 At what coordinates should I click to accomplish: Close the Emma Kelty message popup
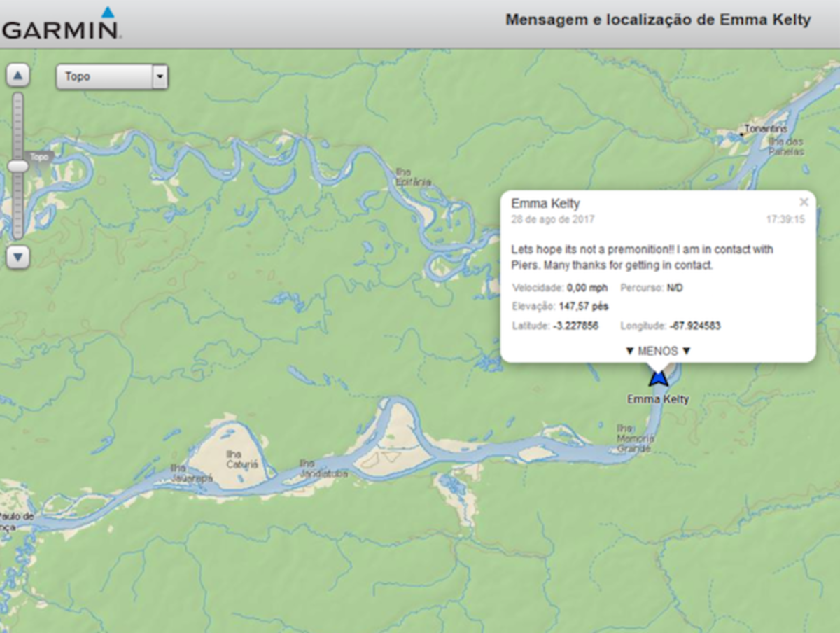804,202
